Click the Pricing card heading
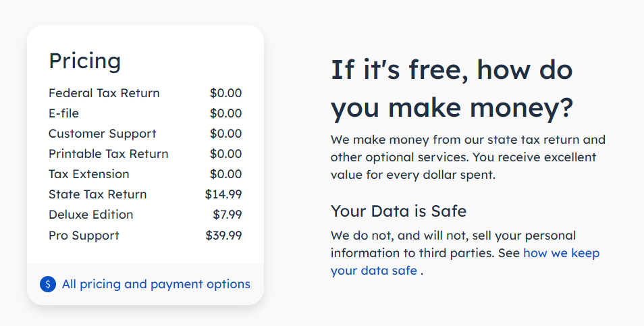Screen dimensions: 644x326 click(84, 61)
